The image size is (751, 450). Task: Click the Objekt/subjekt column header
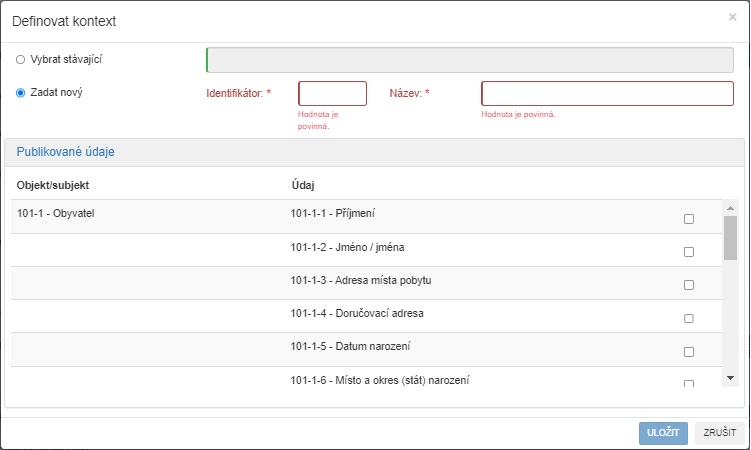click(61, 185)
